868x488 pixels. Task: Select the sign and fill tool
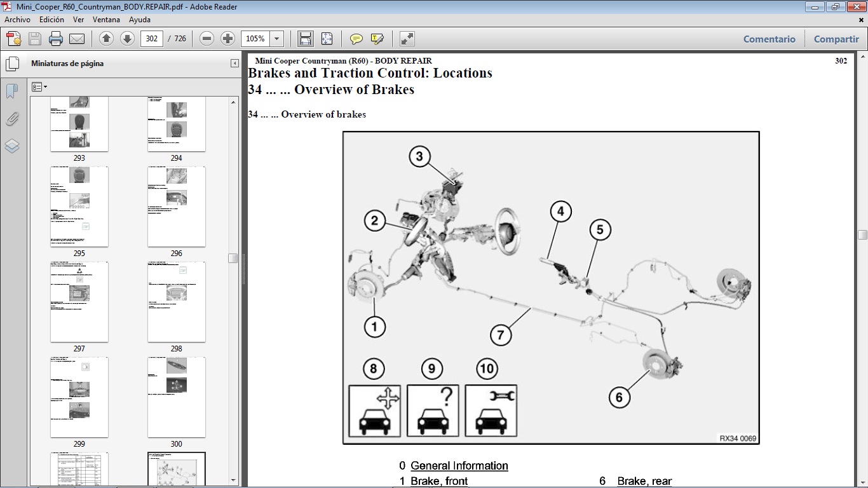(376, 39)
